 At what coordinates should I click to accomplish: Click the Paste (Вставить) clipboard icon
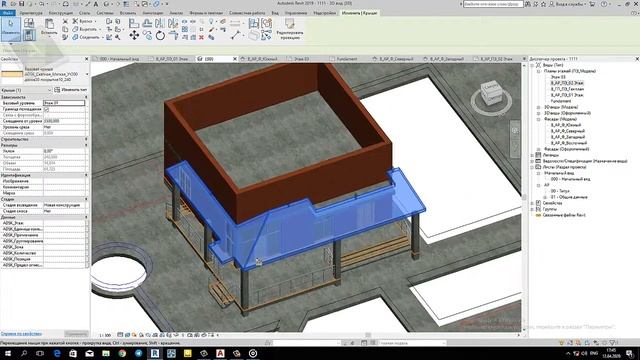[49, 24]
